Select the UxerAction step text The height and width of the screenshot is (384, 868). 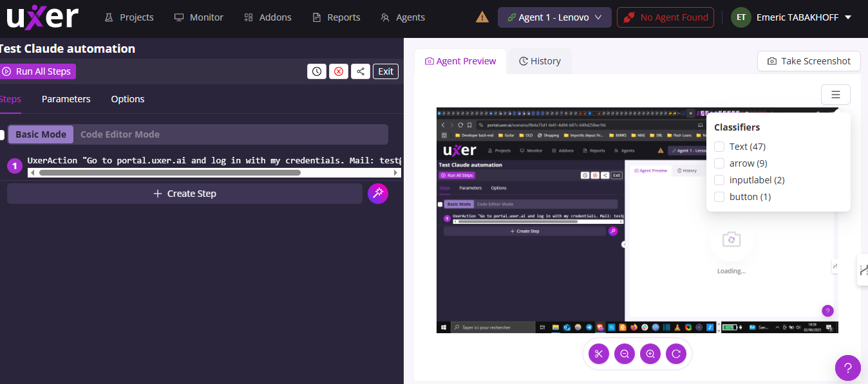[214, 161]
